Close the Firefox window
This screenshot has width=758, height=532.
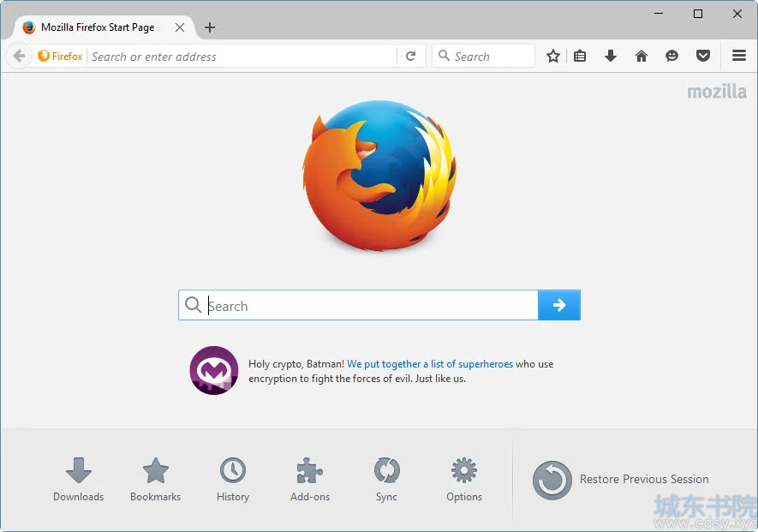coord(737,14)
